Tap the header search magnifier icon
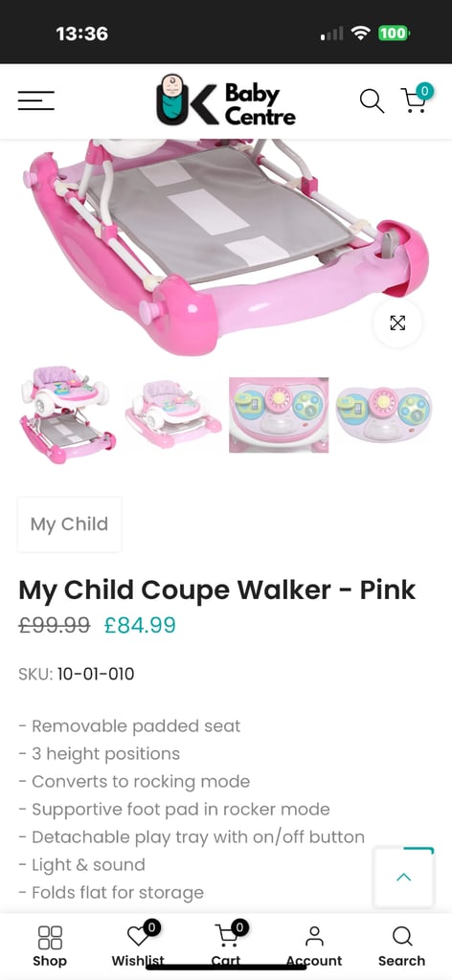Screen dimensions: 452x980 click(372, 100)
